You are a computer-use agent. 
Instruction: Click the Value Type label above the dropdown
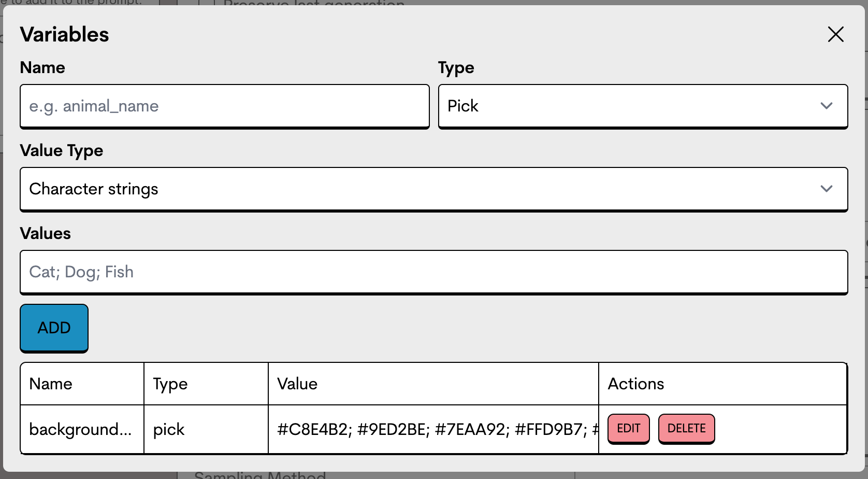pos(62,151)
